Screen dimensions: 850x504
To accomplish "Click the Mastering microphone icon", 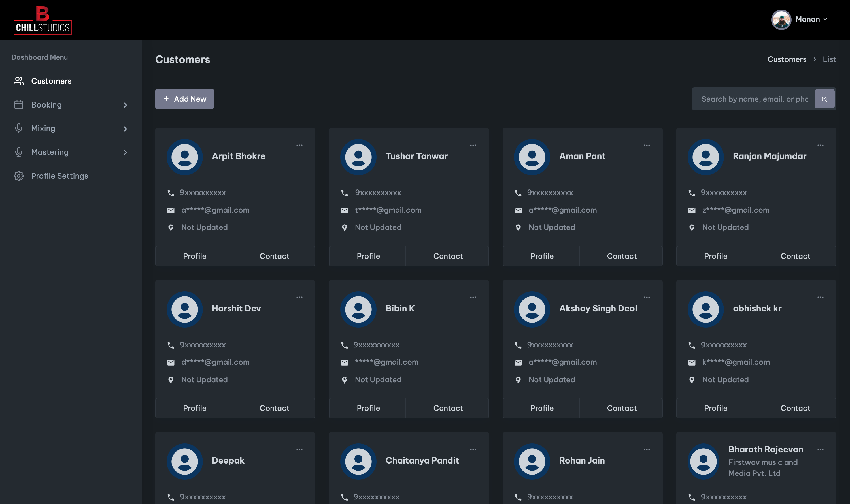I will pyautogui.click(x=19, y=152).
